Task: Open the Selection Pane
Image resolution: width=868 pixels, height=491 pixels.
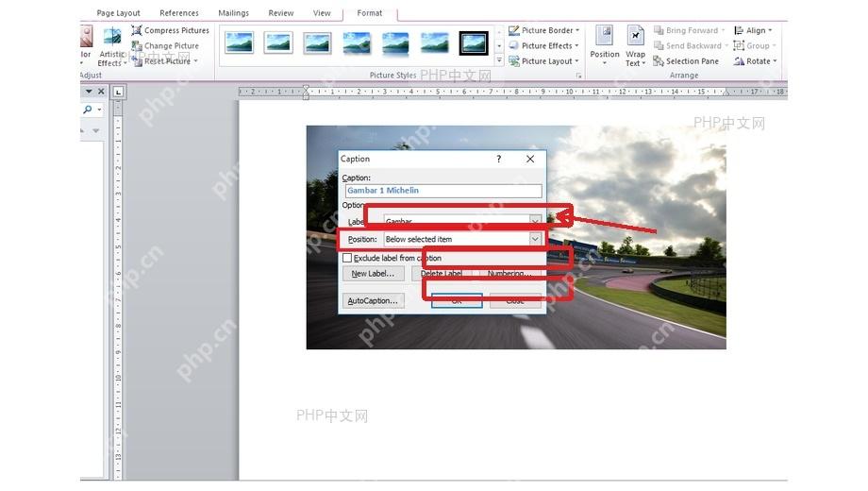Action: pyautogui.click(x=686, y=61)
